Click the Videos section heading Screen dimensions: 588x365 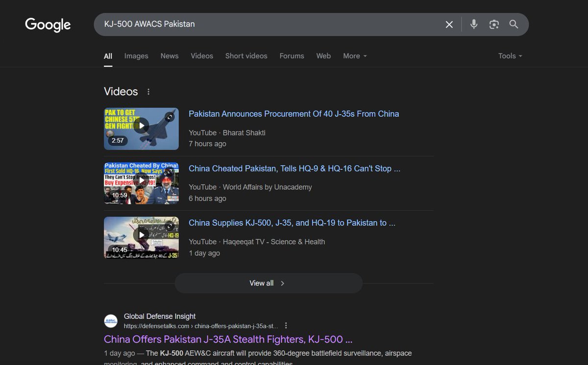coord(121,92)
